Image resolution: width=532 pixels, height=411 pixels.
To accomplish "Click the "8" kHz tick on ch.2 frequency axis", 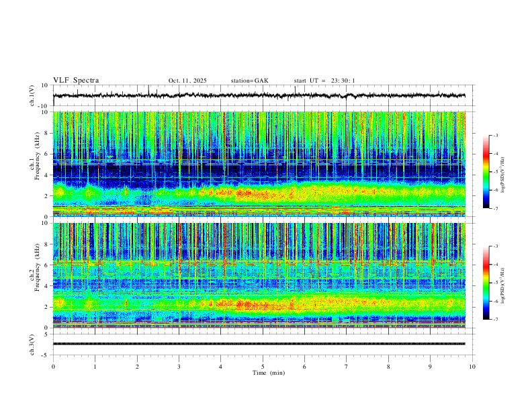I will click(x=46, y=244).
